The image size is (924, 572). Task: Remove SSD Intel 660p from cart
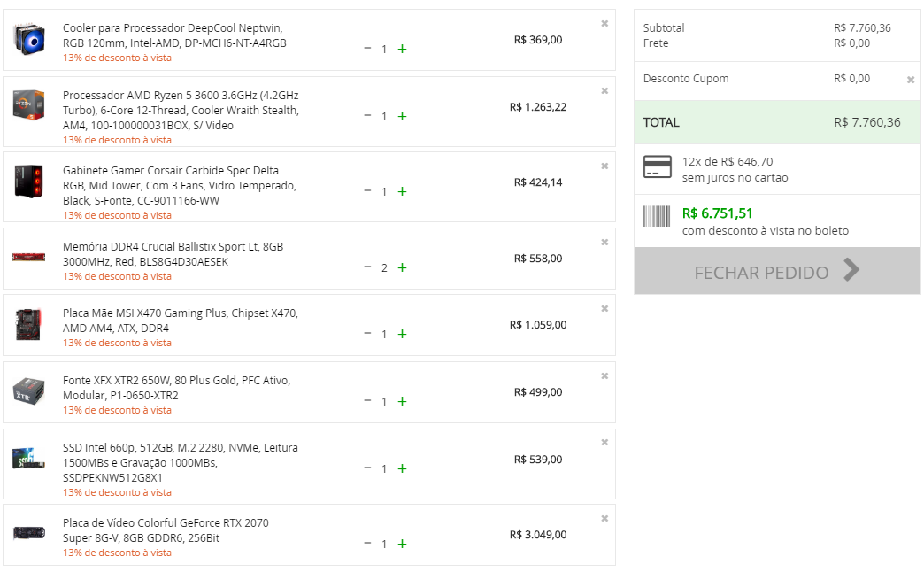[x=604, y=442]
